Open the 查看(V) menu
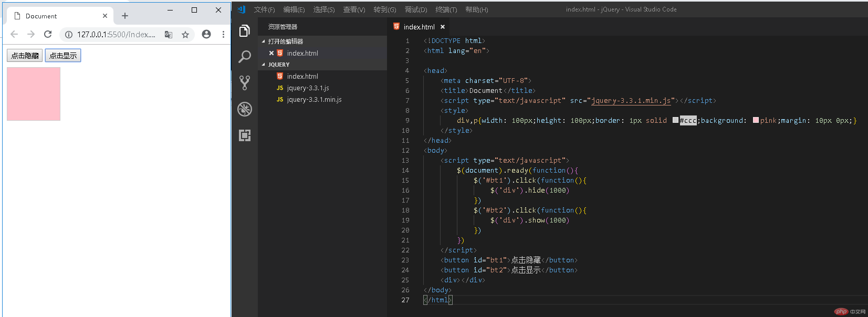Viewport: 868px width, 317px height. tap(354, 9)
